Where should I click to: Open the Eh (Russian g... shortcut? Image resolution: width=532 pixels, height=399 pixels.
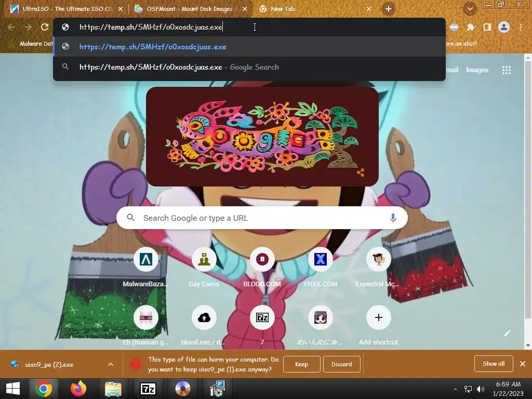click(x=146, y=326)
